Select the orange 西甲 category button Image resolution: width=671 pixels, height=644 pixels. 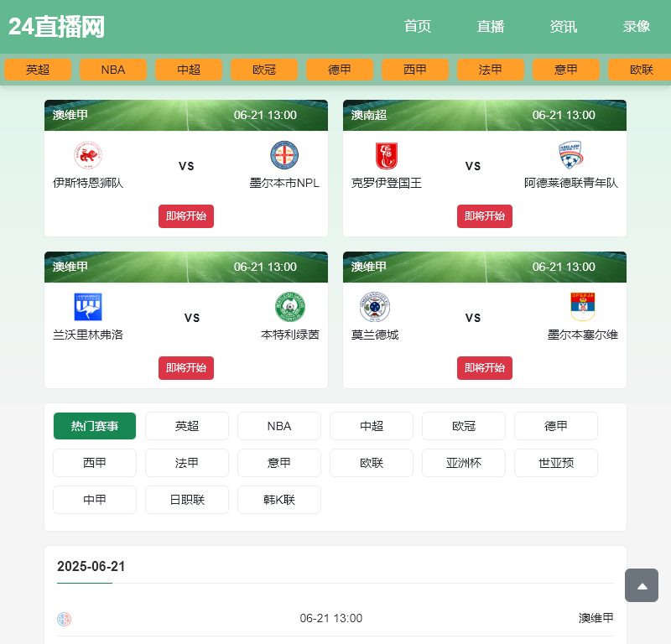pyautogui.click(x=415, y=70)
